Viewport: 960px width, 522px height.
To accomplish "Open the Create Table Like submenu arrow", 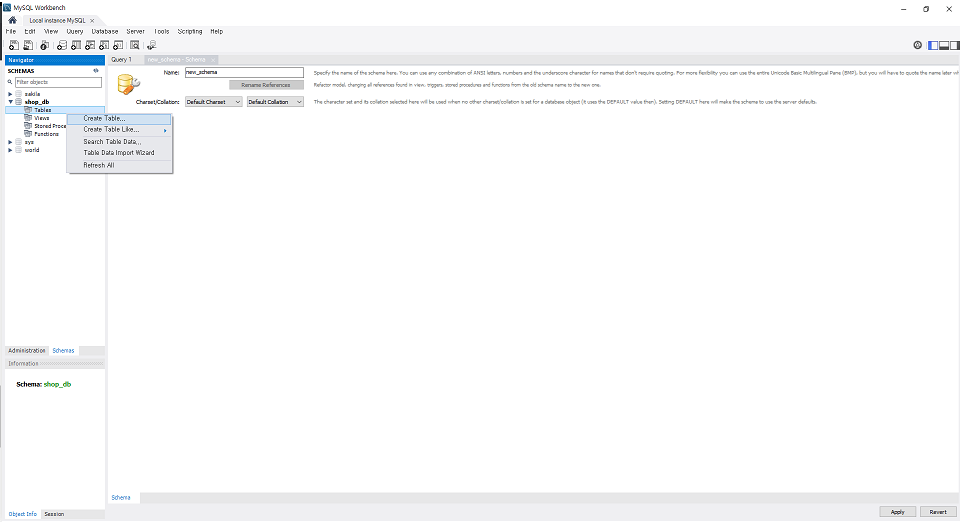I will 165,130.
